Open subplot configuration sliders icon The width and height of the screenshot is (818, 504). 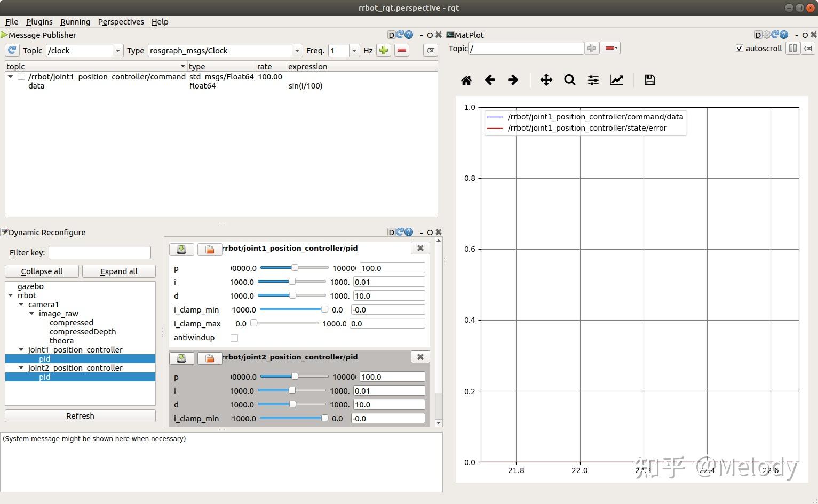(593, 80)
